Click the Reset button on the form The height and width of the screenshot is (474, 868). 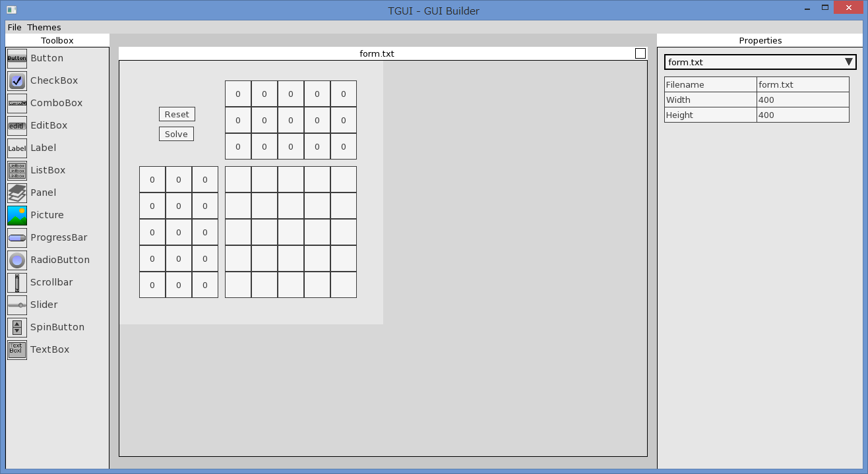pyautogui.click(x=176, y=113)
